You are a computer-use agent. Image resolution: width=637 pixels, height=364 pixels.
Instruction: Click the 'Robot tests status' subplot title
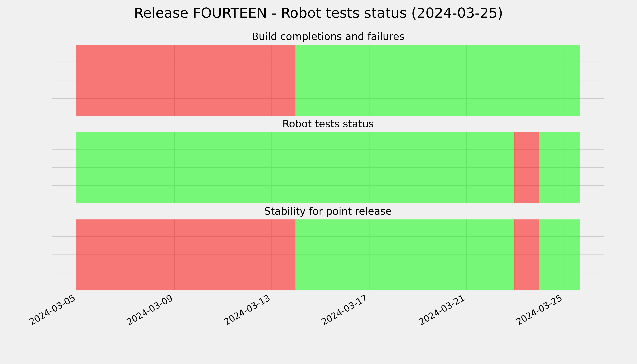click(328, 124)
